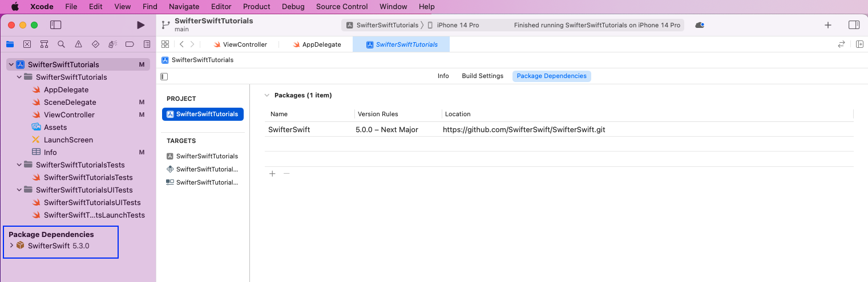This screenshot has height=282, width=868.
Task: Open the LaunchScreen storyboard
Action: (68, 140)
